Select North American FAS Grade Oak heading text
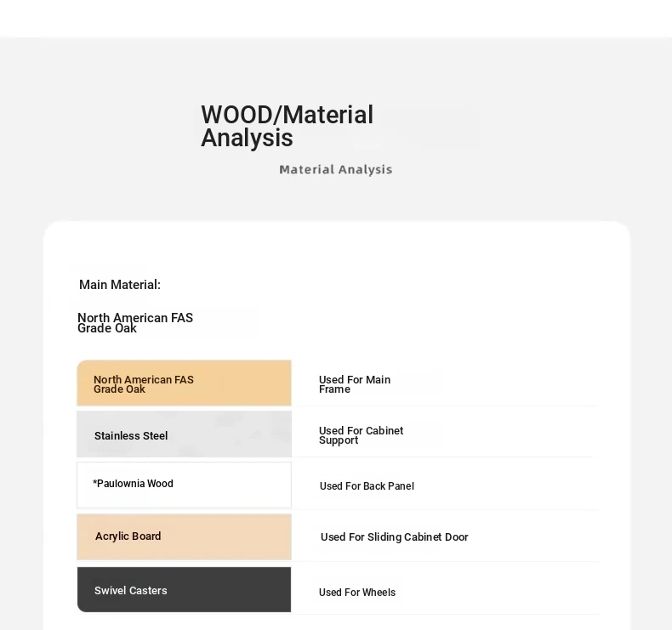The image size is (672, 630). click(135, 323)
